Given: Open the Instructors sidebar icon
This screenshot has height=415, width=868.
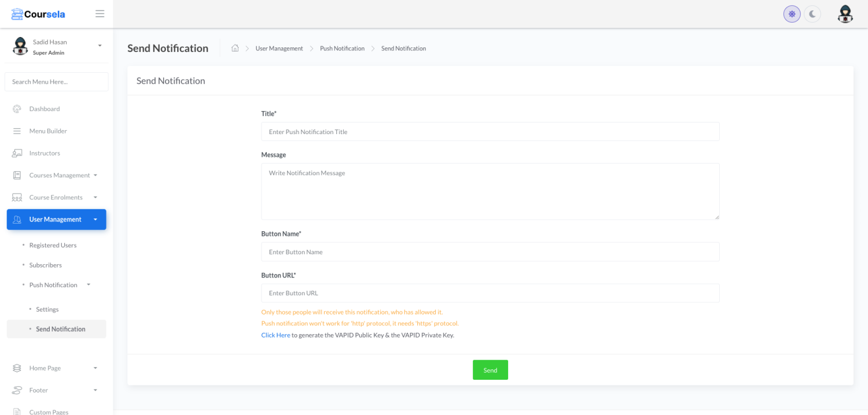Looking at the screenshot, I should [x=17, y=153].
